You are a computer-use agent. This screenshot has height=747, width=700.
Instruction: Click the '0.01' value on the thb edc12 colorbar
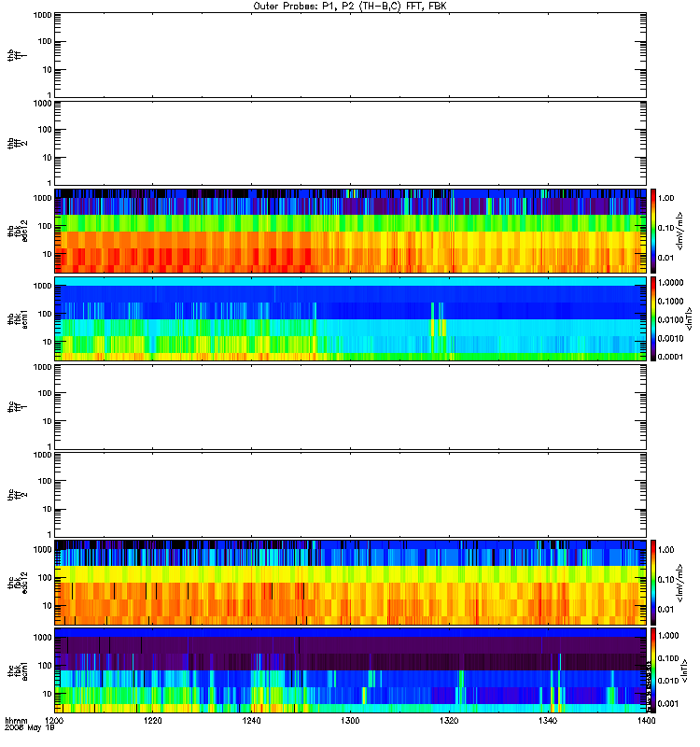(x=665, y=258)
